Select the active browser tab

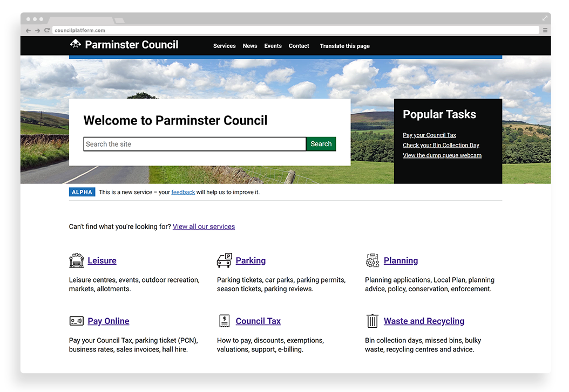click(x=81, y=20)
